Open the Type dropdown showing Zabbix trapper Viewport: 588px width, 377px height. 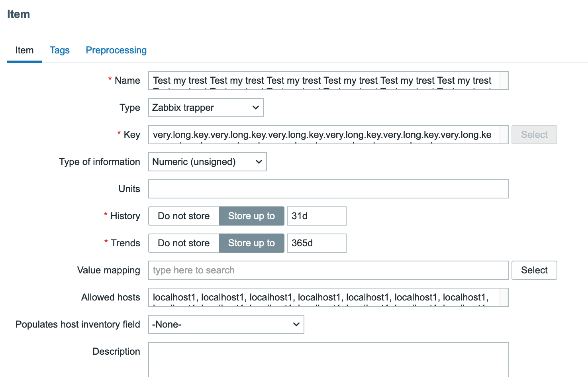(206, 108)
